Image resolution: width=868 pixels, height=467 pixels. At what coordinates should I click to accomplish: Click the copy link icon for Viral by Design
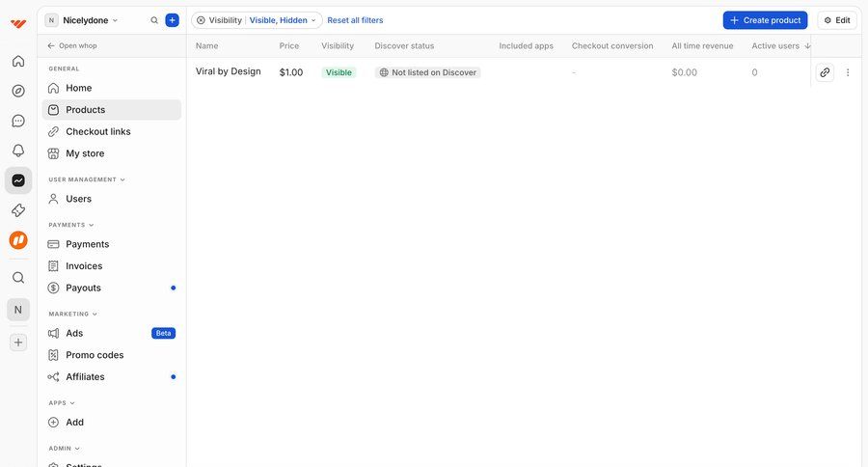click(x=824, y=72)
